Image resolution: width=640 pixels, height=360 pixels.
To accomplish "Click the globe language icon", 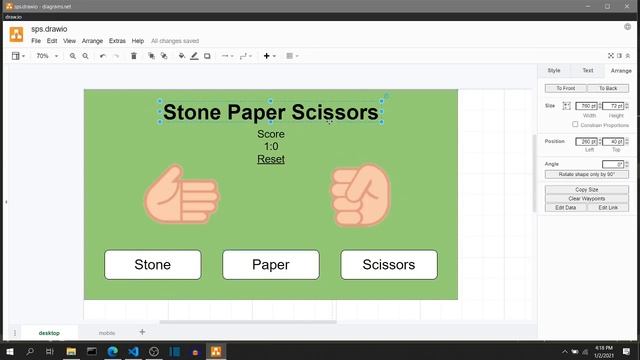I will (627, 27).
